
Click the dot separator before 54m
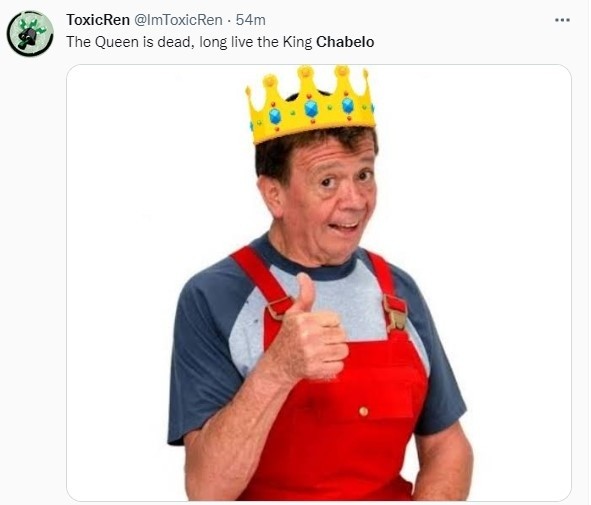(230, 20)
